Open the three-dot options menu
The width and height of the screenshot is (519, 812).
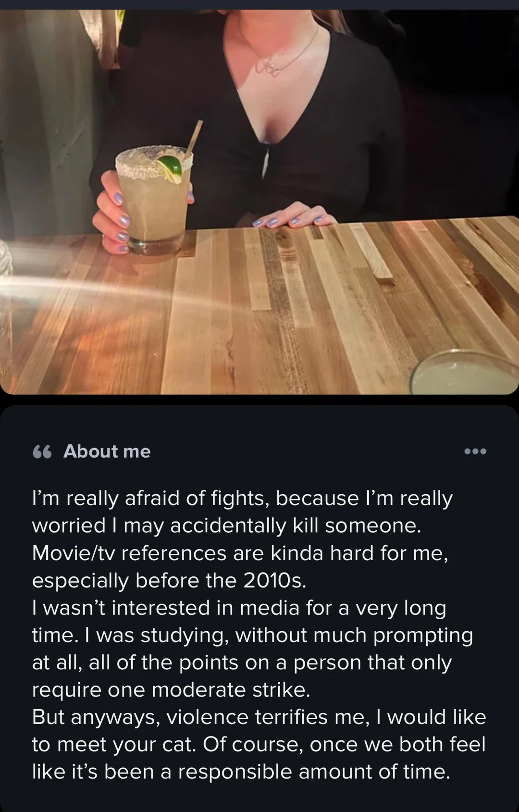pos(475,451)
